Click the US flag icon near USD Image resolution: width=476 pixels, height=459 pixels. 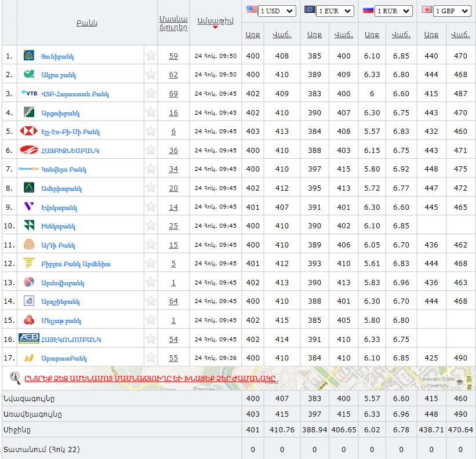point(252,9)
